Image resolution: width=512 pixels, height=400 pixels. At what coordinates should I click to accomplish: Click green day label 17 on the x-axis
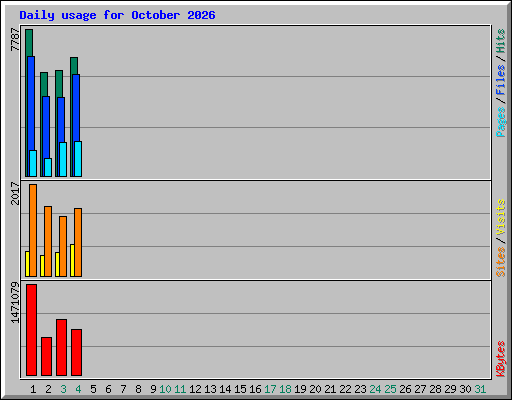pos(270,389)
